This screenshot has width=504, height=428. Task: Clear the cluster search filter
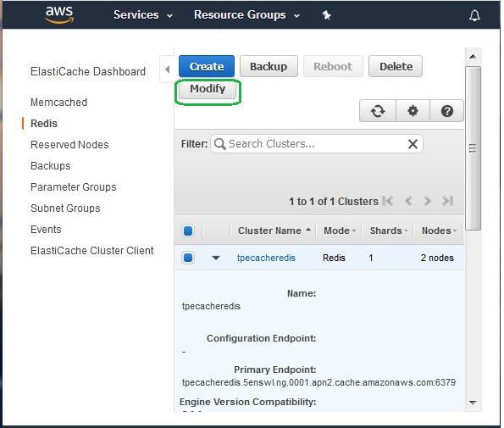(413, 144)
